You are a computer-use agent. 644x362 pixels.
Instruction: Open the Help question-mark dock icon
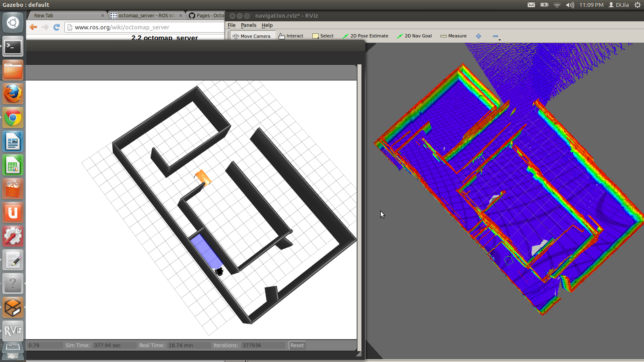(x=13, y=284)
